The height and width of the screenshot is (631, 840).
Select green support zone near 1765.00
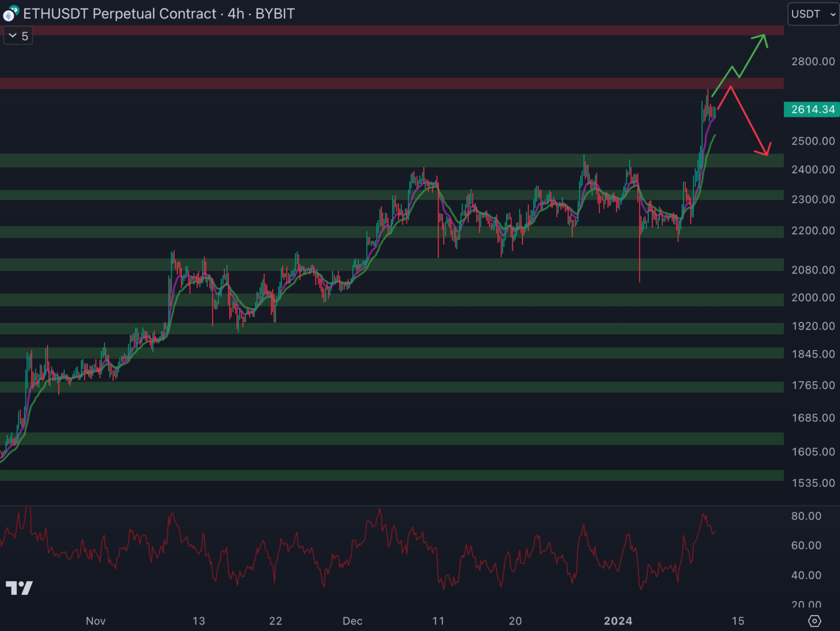click(x=350, y=387)
